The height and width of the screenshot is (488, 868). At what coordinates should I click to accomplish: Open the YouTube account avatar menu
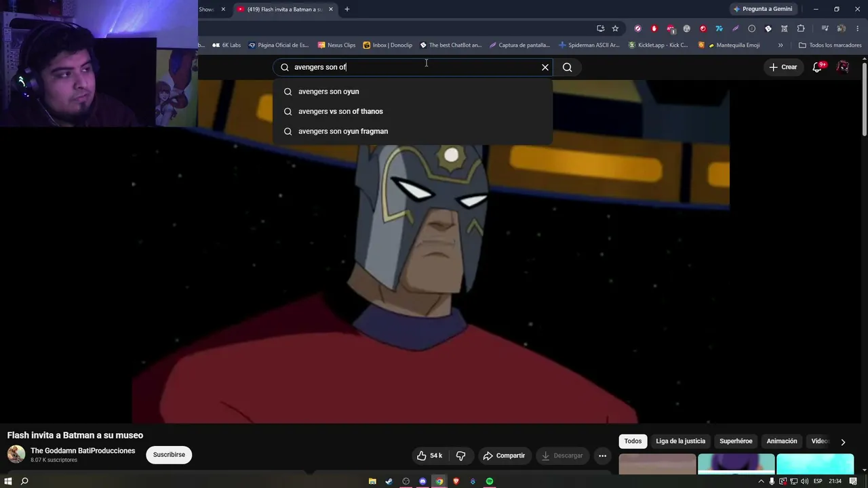coord(842,67)
